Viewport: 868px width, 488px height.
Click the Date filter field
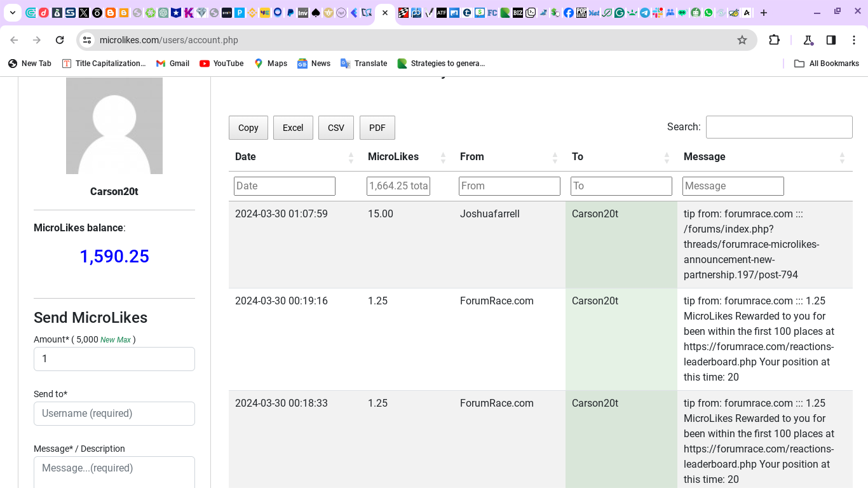(x=285, y=186)
